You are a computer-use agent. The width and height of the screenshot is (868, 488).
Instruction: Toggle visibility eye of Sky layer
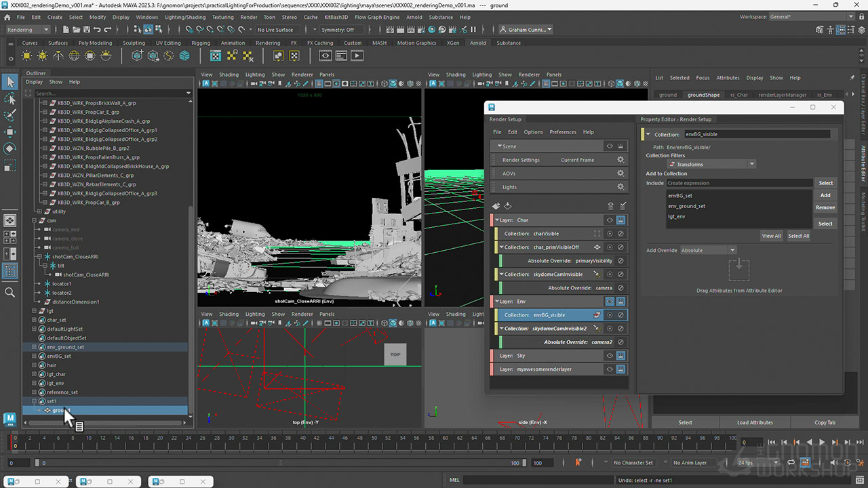coord(610,356)
